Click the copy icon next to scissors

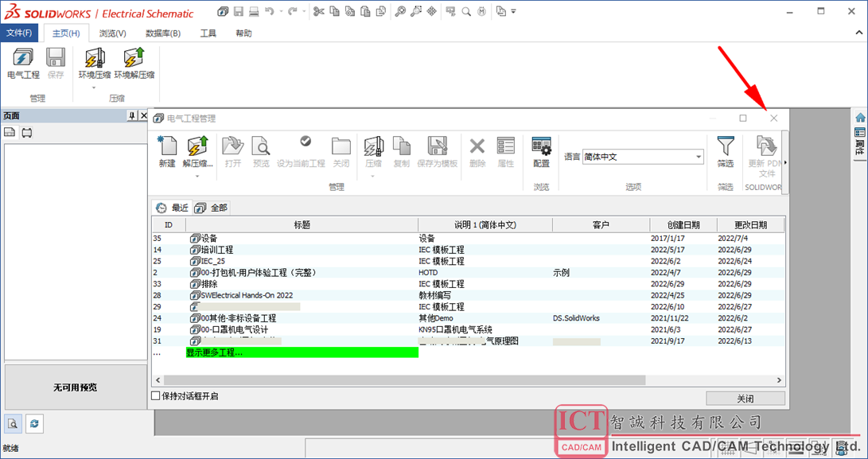(334, 11)
